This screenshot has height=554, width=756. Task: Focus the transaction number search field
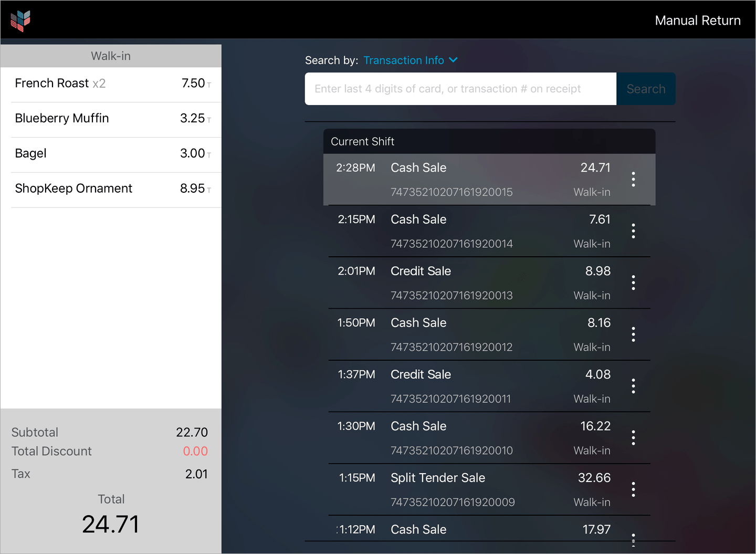pos(460,89)
